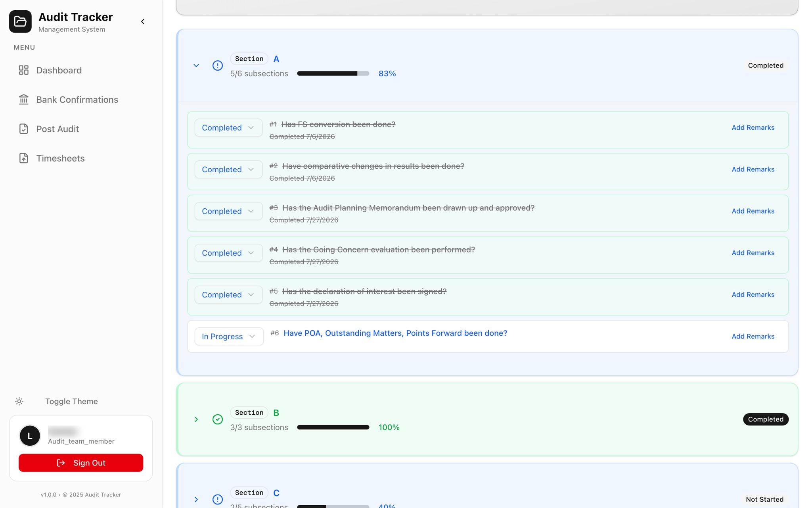Toggle the theme using Toggle Theme
Screen dimensions: 812x508
coord(71,401)
